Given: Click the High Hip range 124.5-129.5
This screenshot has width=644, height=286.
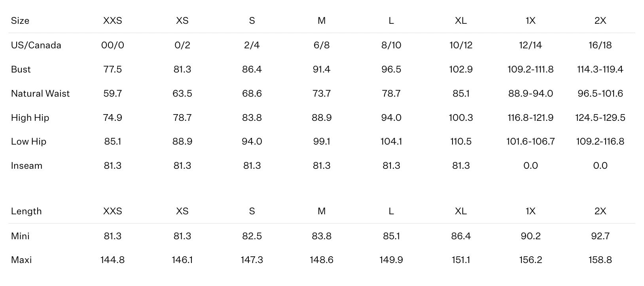Looking at the screenshot, I should point(600,118).
